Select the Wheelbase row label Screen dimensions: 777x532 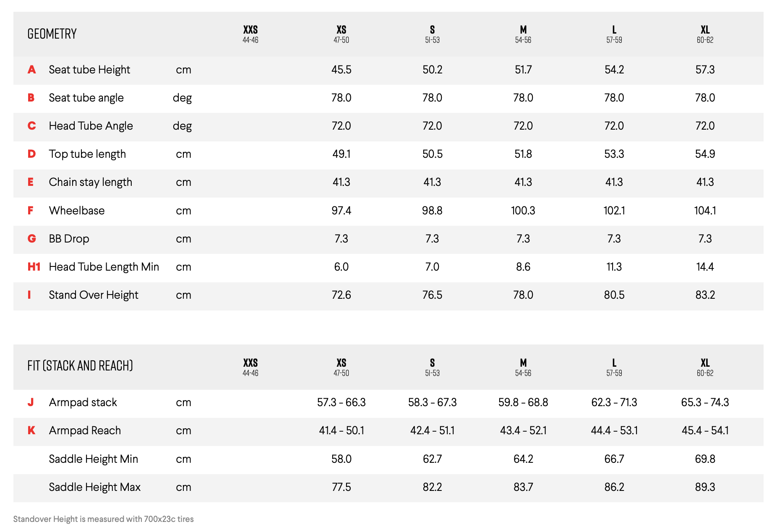(77, 211)
